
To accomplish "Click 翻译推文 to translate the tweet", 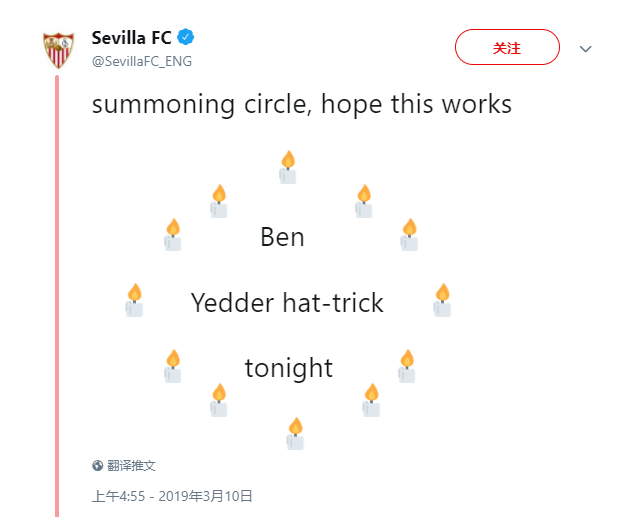I will [x=131, y=465].
